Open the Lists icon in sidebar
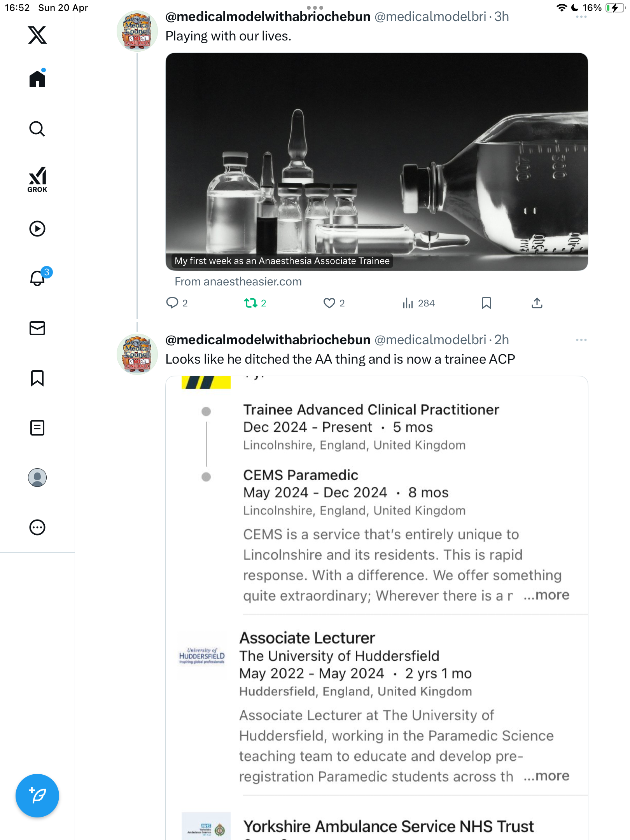This screenshot has width=630, height=840. [37, 428]
